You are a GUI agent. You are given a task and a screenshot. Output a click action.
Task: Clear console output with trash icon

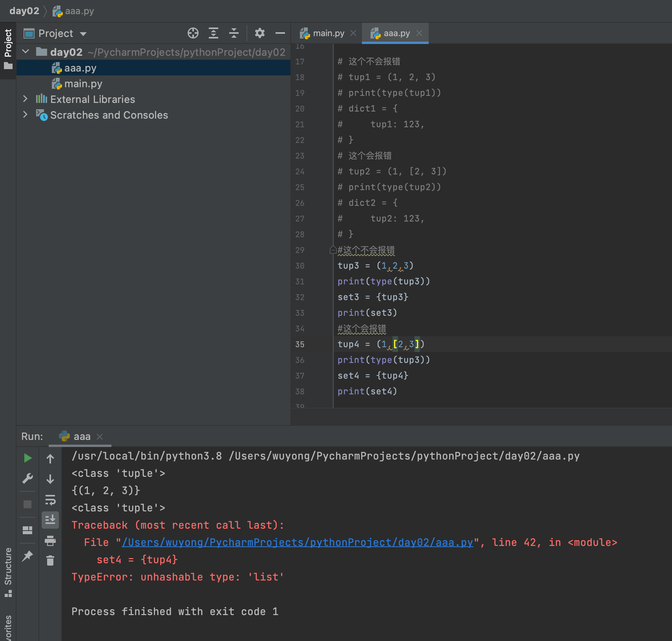pos(50,560)
